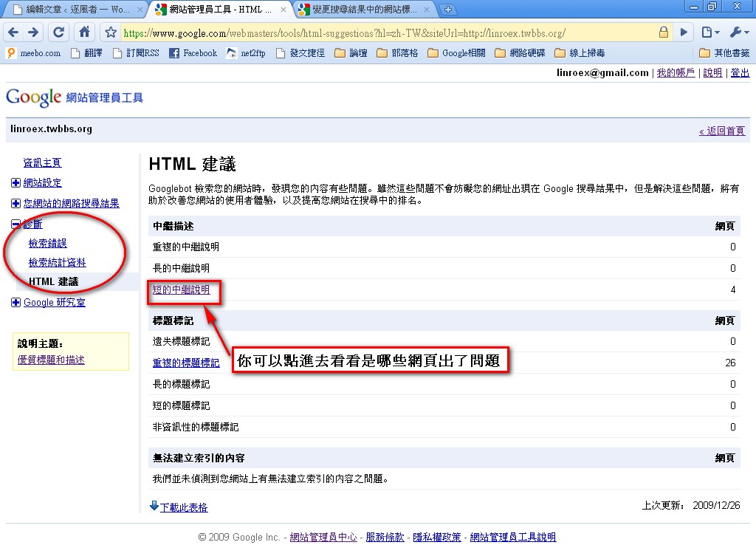Open 短的中繼說明 link

tap(182, 289)
